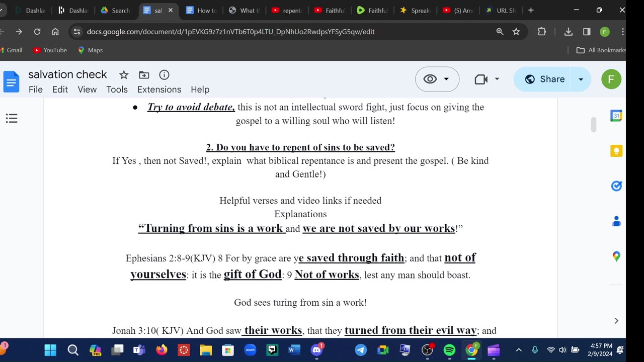This screenshot has height=362, width=644.
Task: Open the Tools menu
Action: point(117,89)
